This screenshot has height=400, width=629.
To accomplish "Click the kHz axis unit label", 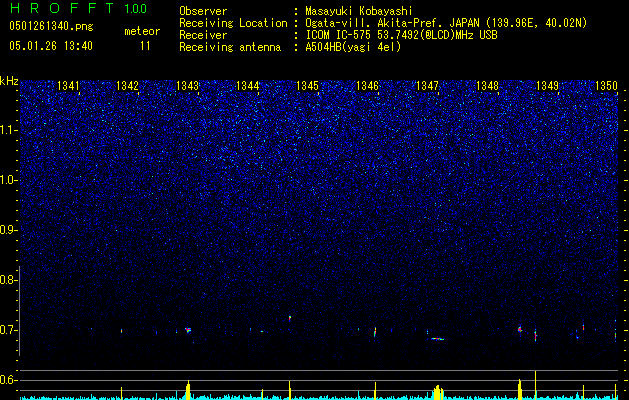I will 9,81.
